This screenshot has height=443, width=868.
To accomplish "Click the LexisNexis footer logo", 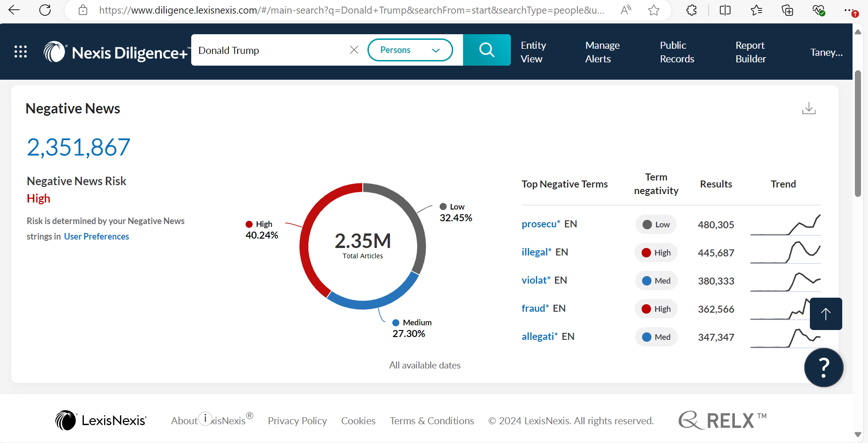I will tap(101, 420).
